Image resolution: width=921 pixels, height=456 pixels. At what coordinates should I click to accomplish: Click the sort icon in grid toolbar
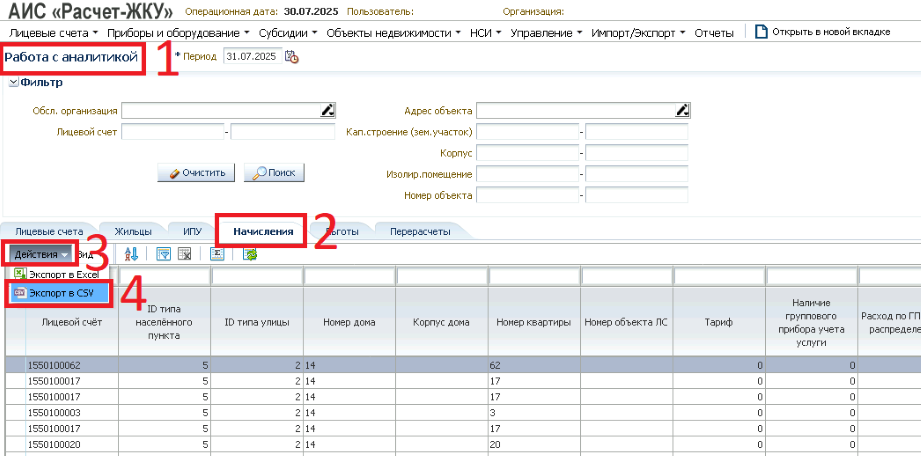pyautogui.click(x=131, y=254)
